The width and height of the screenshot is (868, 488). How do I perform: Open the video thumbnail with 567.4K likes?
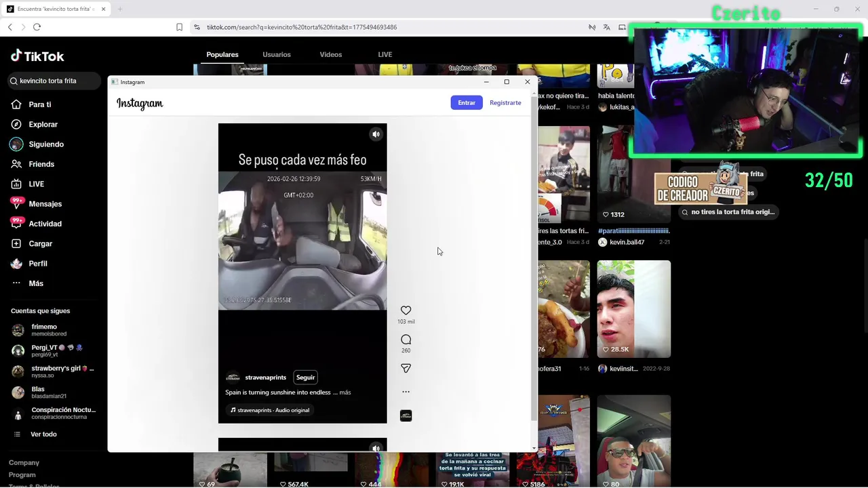[x=311, y=471]
